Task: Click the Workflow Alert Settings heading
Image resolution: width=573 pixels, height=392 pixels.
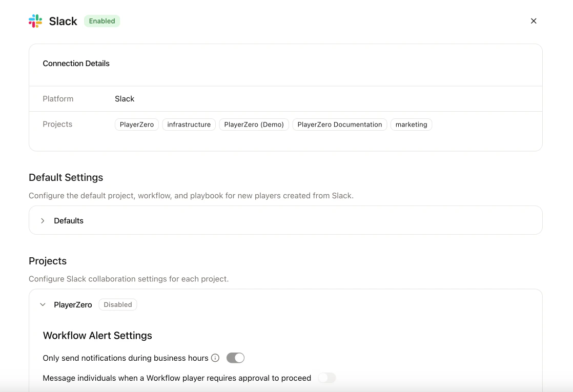Action: pos(97,336)
